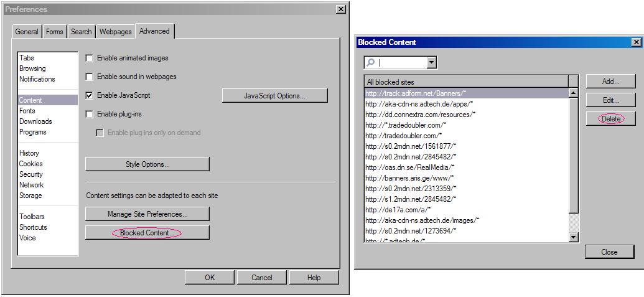The height and width of the screenshot is (297, 644).
Task: Click the search field in Blocked Content
Action: point(402,62)
